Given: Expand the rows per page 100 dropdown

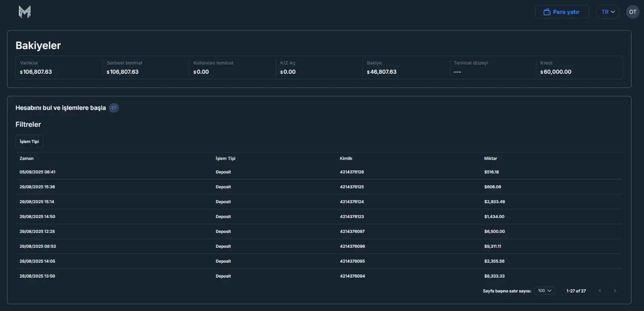Looking at the screenshot, I should coord(545,290).
